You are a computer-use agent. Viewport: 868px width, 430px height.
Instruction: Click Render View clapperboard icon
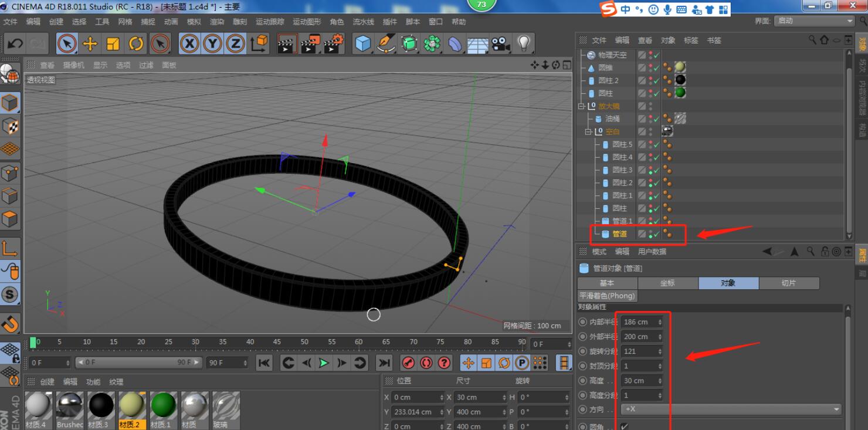287,43
